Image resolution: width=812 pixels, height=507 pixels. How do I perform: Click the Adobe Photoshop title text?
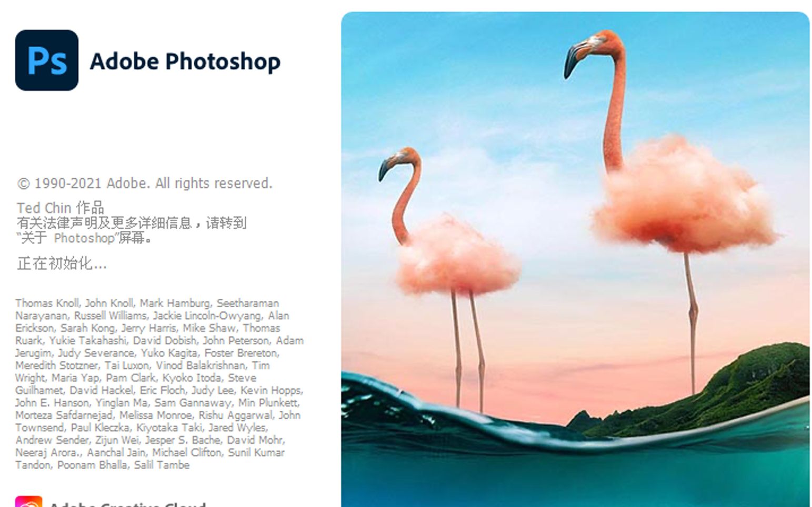point(185,62)
